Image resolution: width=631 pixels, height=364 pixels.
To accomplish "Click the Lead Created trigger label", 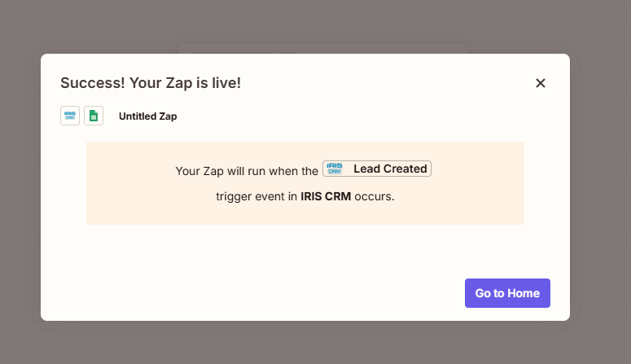I will (390, 169).
